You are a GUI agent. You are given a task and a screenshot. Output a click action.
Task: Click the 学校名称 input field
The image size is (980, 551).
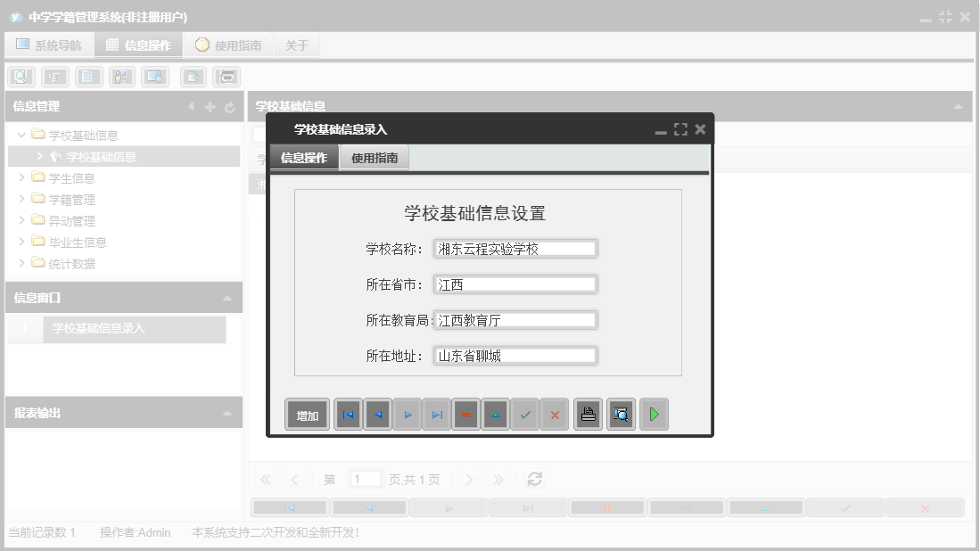pos(515,248)
